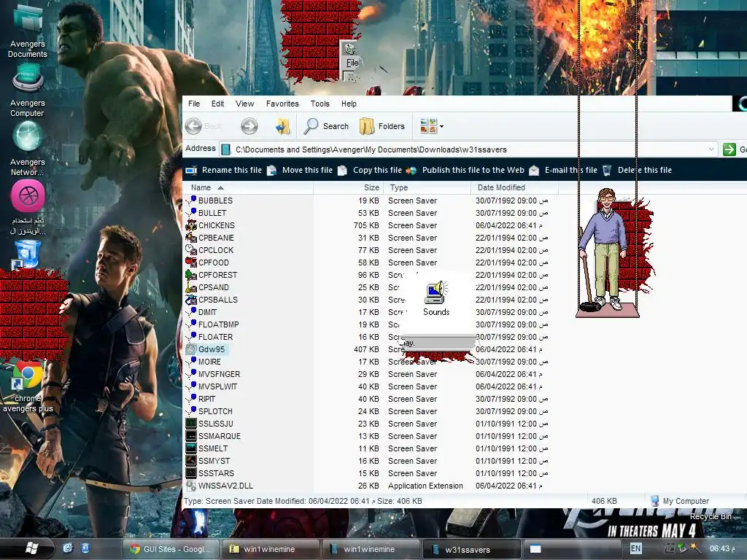
Task: Click the EN language indicator
Action: pyautogui.click(x=635, y=548)
